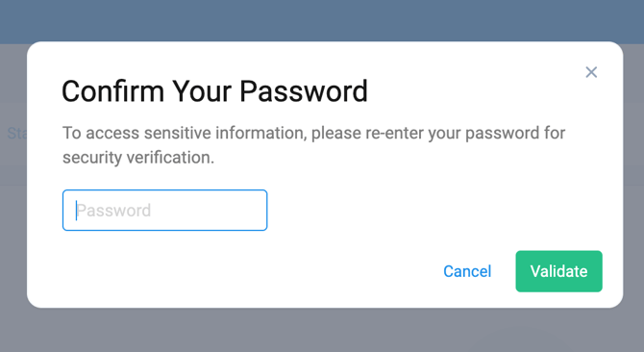Click the sensitive information description text
This screenshot has height=352, width=644.
[x=313, y=145]
